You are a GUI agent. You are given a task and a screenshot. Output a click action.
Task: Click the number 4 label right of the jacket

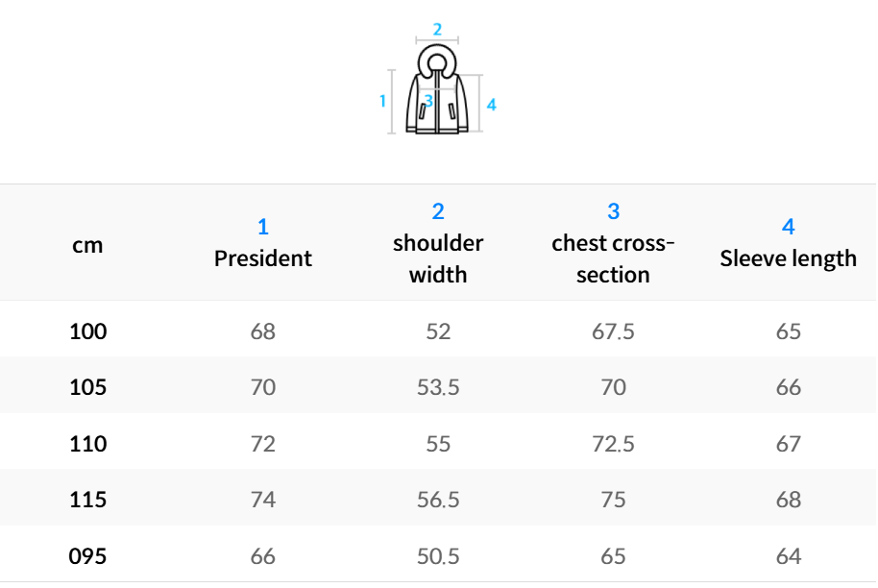492,105
